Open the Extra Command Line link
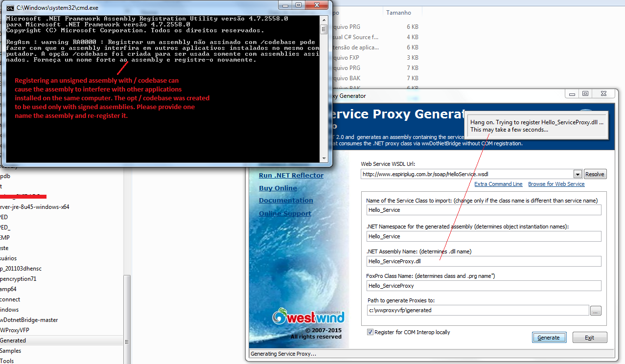Image resolution: width=625 pixels, height=364 pixels. [498, 184]
